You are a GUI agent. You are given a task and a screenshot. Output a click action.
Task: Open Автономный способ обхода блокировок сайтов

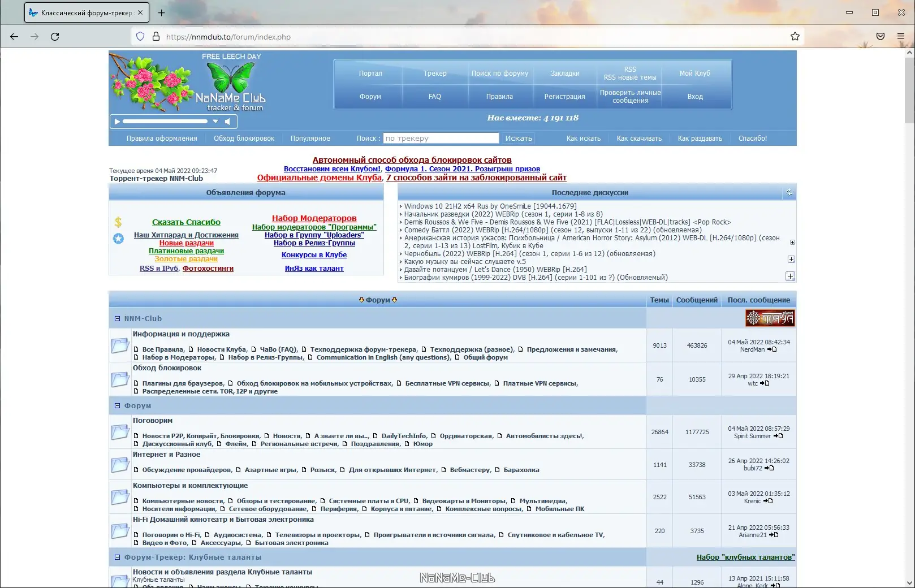coord(412,160)
